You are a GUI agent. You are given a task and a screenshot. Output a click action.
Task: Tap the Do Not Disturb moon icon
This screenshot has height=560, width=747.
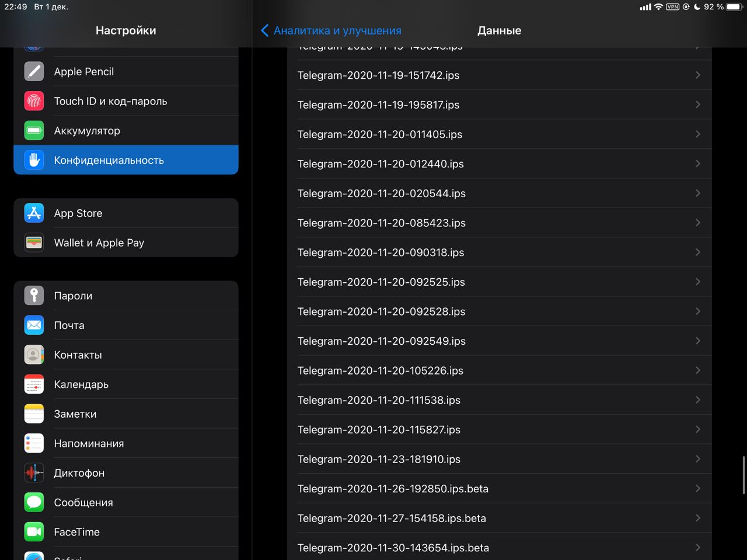(697, 7)
